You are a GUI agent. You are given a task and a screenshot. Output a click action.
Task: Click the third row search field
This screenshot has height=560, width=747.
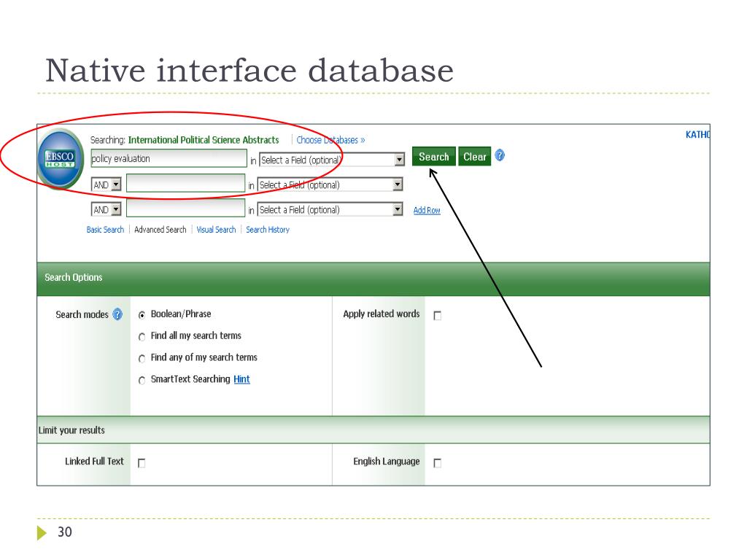(x=185, y=208)
